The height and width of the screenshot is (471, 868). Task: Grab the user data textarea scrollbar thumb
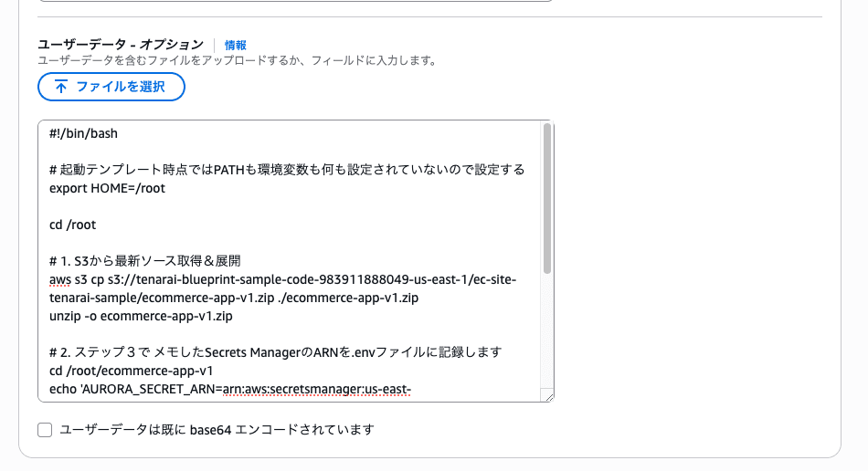point(546,198)
